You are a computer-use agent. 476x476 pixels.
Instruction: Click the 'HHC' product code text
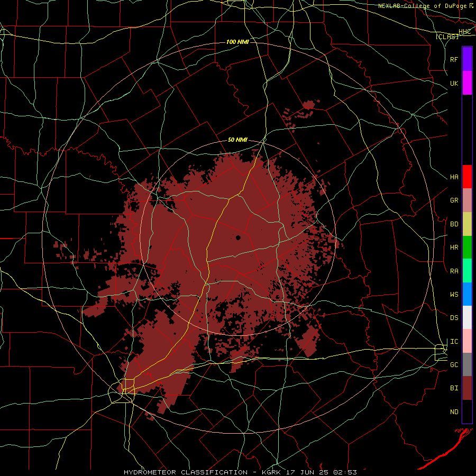465,32
